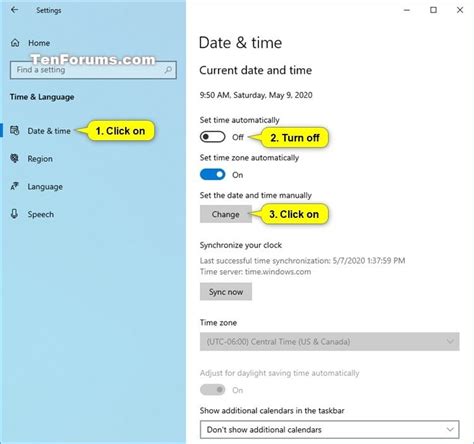Click the Synchronize your clock heading
Image resolution: width=474 pixels, height=444 pixels.
click(241, 245)
